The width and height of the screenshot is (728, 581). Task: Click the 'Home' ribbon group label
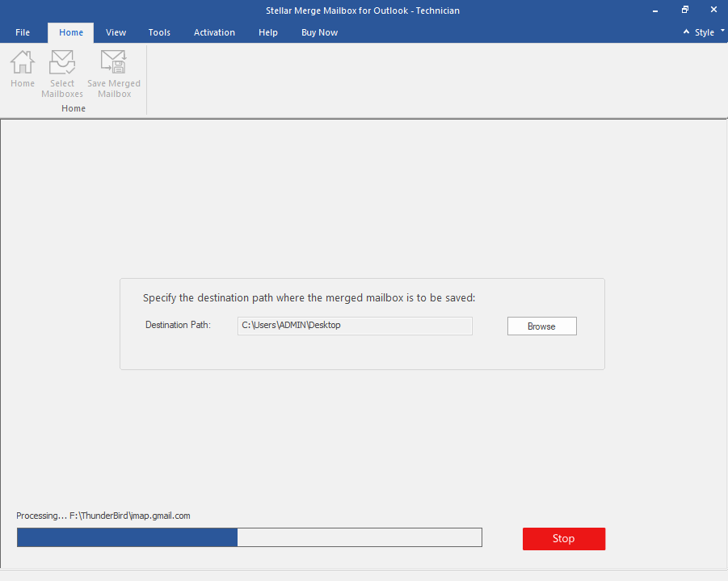(74, 108)
